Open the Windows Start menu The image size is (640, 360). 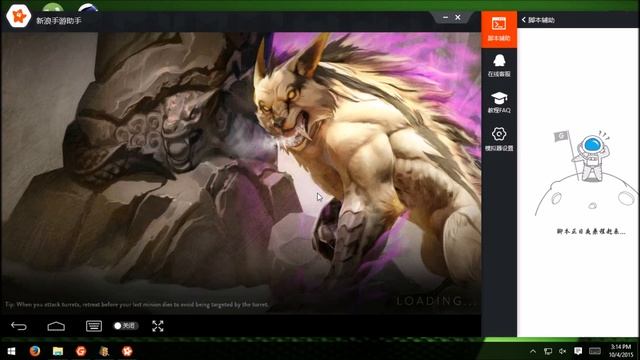[x=11, y=351]
